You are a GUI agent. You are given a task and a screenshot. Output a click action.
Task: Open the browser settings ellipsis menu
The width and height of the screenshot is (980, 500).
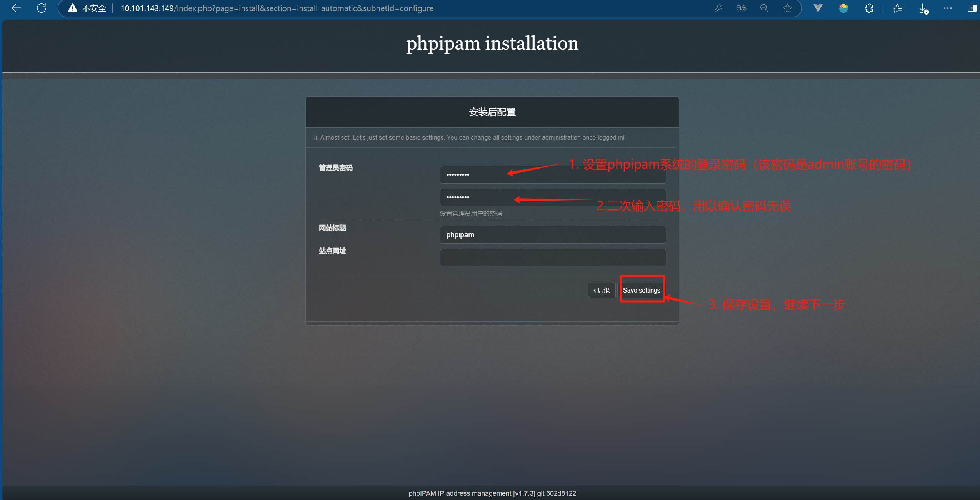[948, 8]
